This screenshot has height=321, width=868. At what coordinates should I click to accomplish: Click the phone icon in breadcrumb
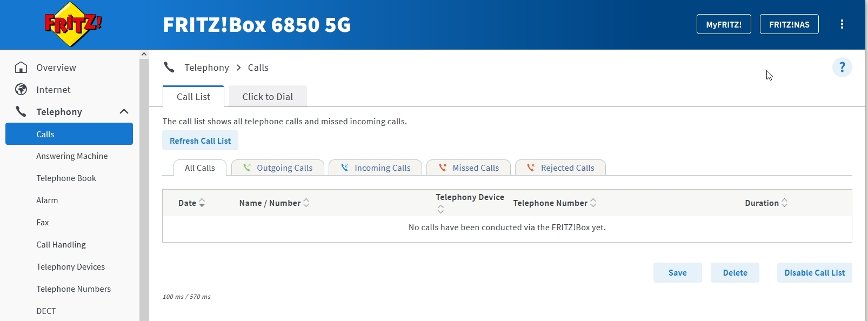(x=169, y=68)
